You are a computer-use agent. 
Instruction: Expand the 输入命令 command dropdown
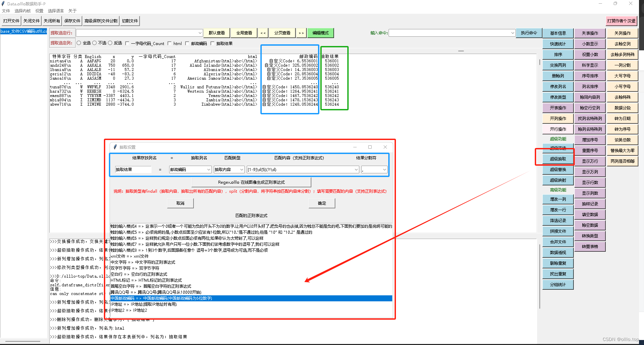tap(512, 33)
